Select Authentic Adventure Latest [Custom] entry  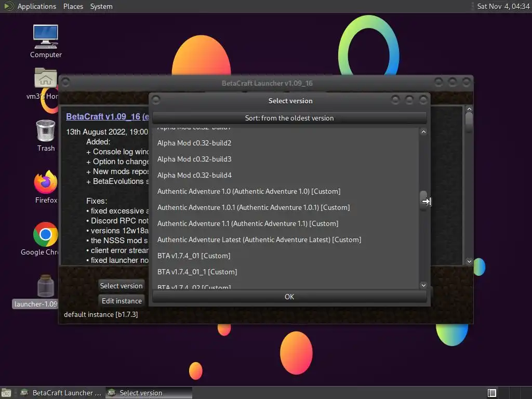tap(285, 240)
